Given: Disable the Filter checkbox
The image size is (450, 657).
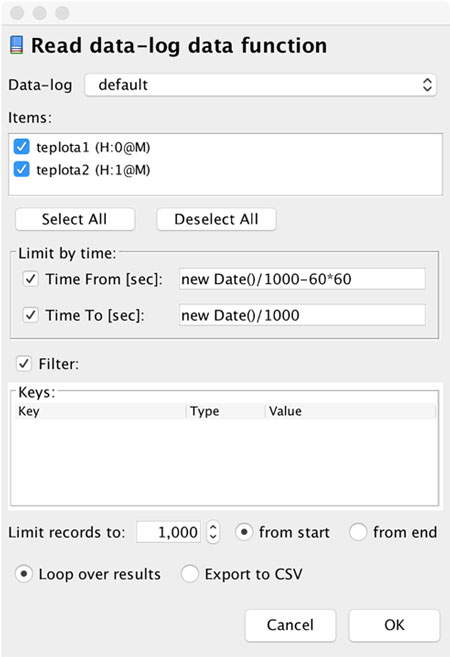Looking at the screenshot, I should [24, 363].
